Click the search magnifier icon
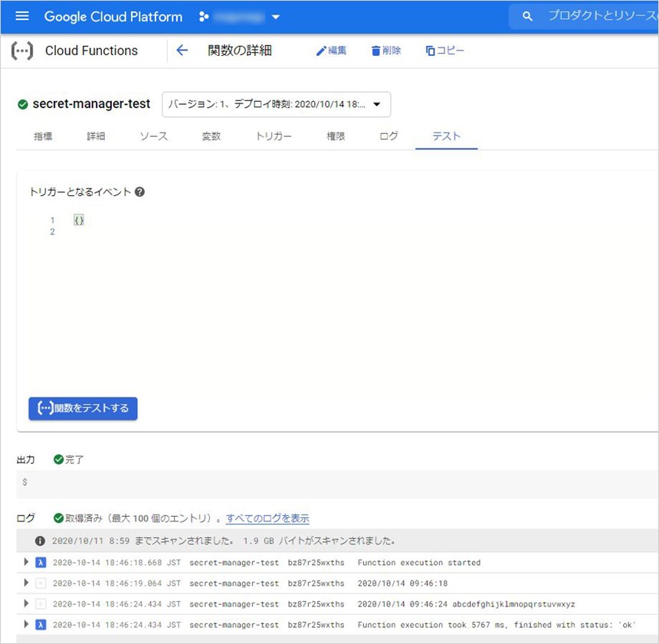Viewport: 659px width, 644px height. [527, 17]
